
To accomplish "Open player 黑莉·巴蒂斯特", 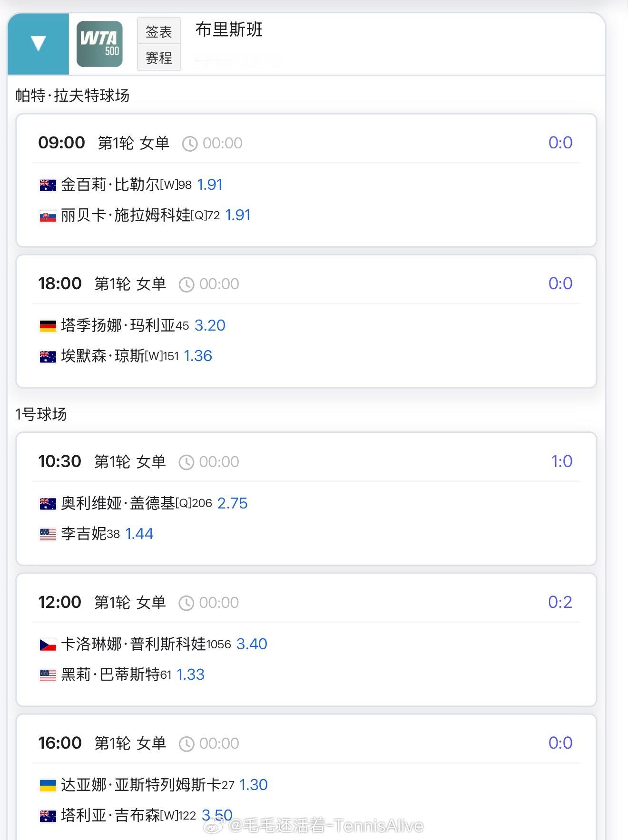I will click(x=110, y=674).
